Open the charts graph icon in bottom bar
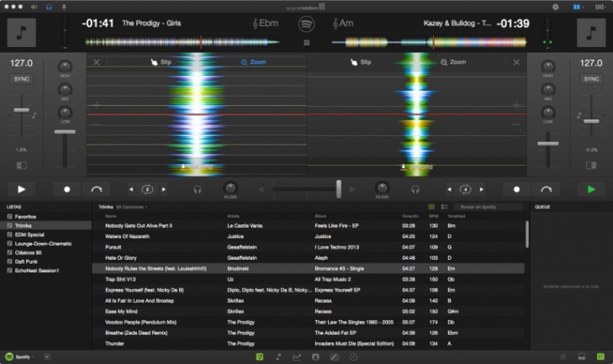The width and height of the screenshot is (613, 364). [297, 356]
